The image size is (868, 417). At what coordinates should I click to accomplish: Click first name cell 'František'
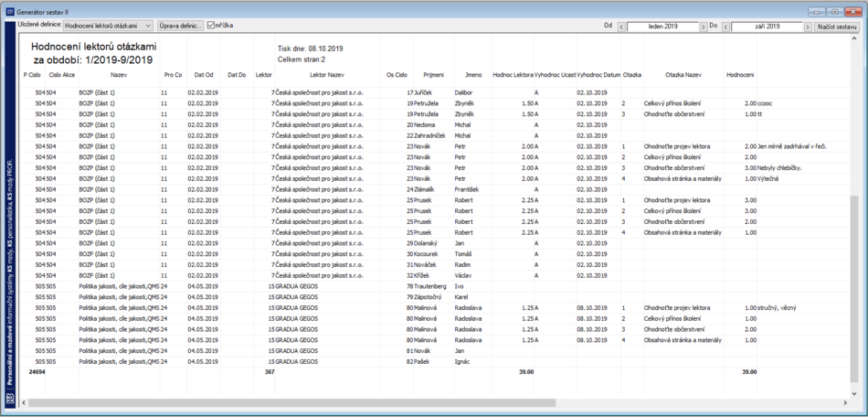click(x=467, y=189)
